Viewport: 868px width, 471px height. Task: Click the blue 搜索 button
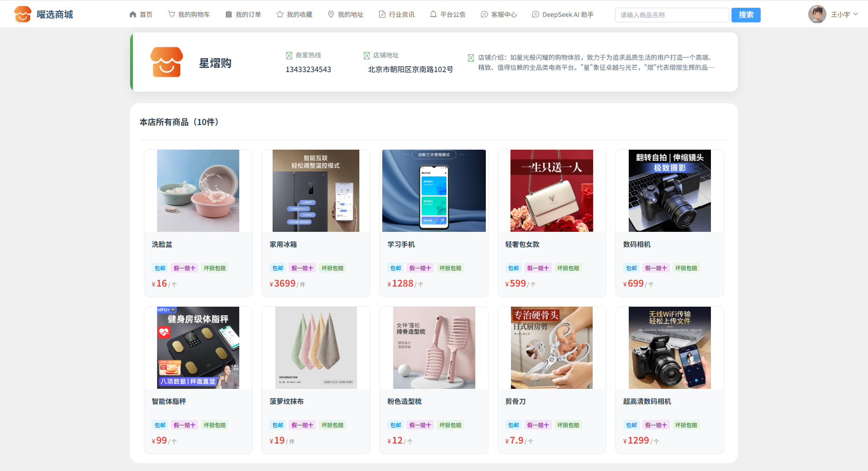coord(746,15)
